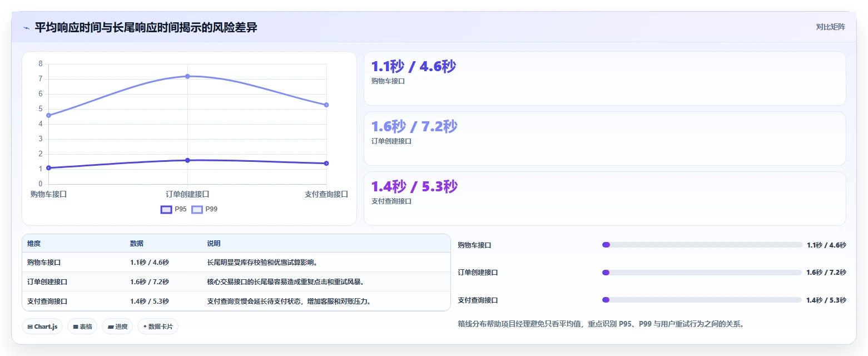Open the 1.1秒 / 4.6秒 data card
Screen dimensions: 868x356
tap(604, 78)
